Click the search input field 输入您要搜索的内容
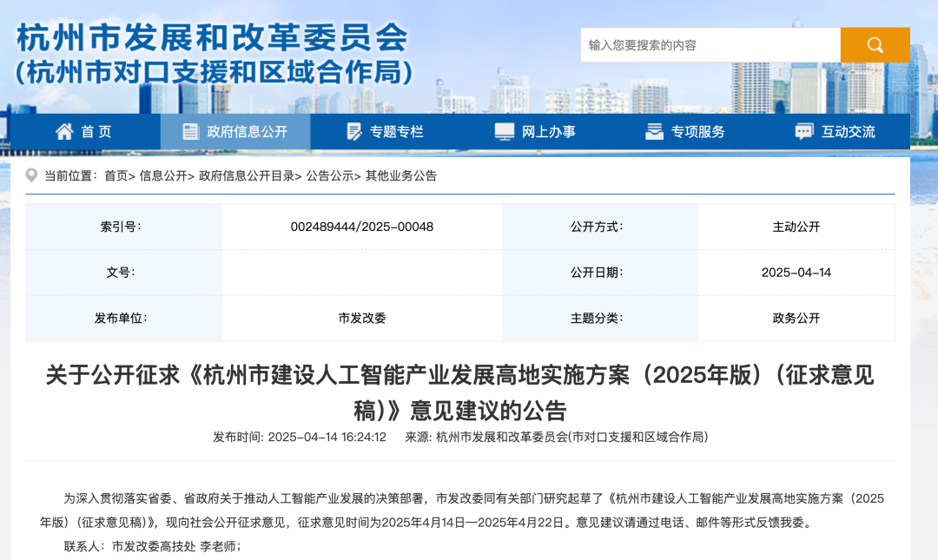The width and height of the screenshot is (938, 560). tap(703, 44)
